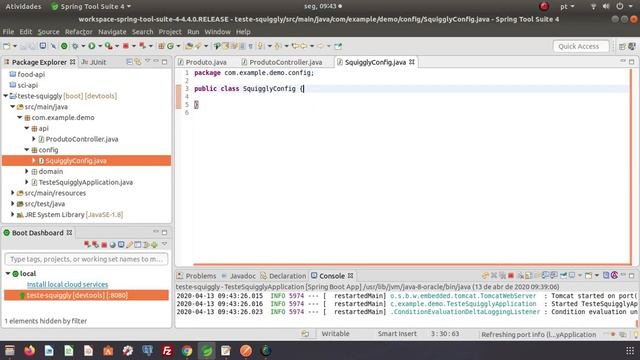640x360 pixels.
Task: Click start/restart icon in Boot Dashboard
Action: point(87,244)
